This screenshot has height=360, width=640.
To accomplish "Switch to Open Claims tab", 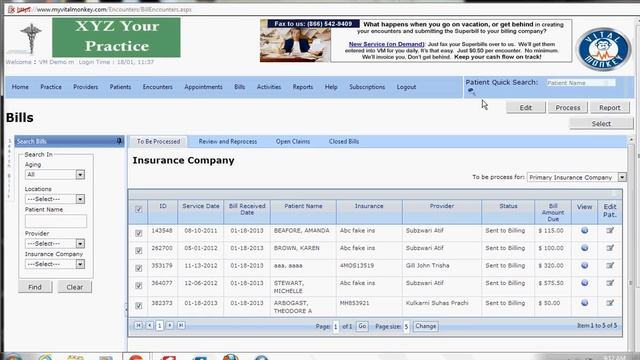I will [293, 142].
